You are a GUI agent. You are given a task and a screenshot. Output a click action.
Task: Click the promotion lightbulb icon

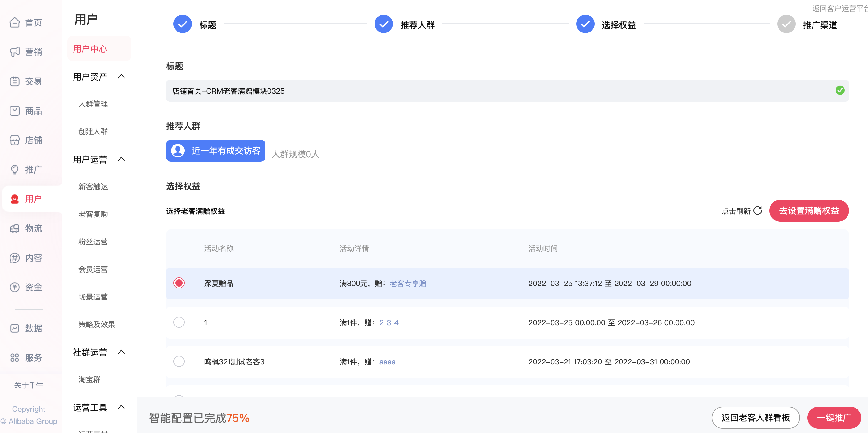pyautogui.click(x=14, y=170)
